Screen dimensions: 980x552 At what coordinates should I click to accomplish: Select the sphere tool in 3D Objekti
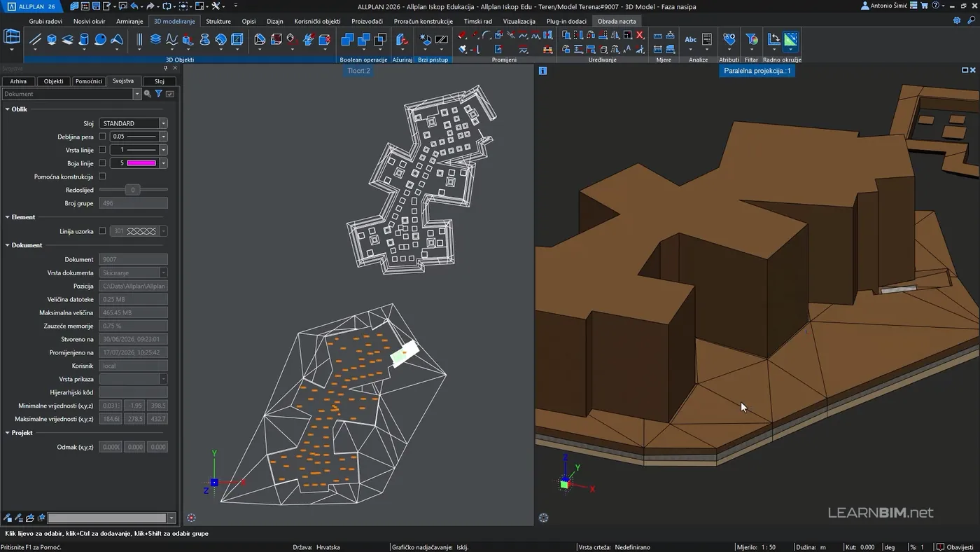pyautogui.click(x=100, y=40)
